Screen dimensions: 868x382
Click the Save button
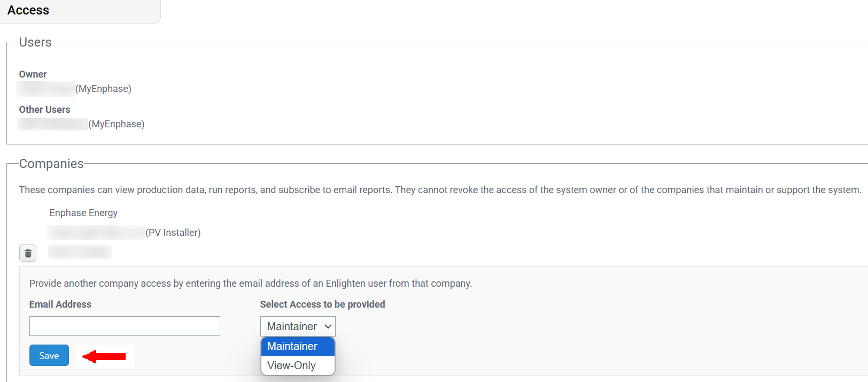pos(49,355)
